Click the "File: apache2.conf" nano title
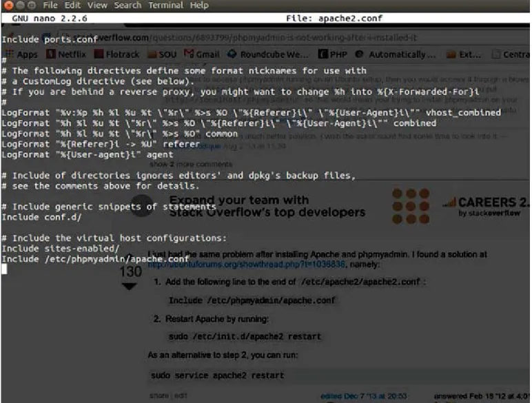Image resolution: width=532 pixels, height=403 pixels. point(334,18)
